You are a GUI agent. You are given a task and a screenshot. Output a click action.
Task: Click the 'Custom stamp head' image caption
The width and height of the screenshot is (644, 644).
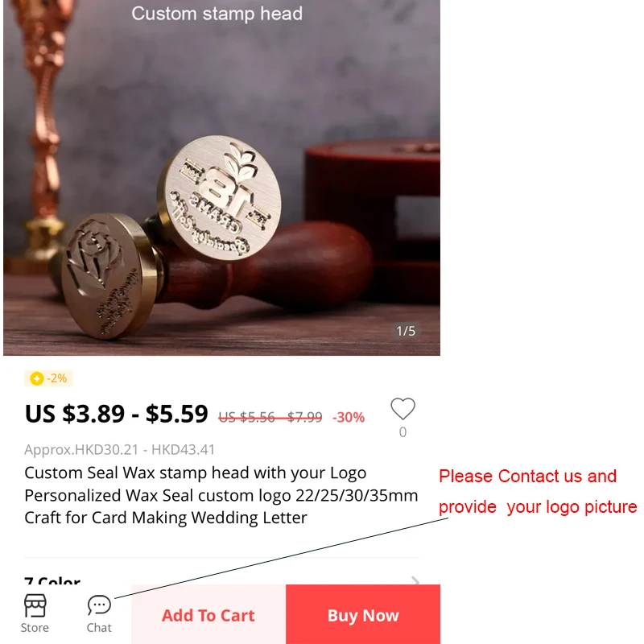click(217, 14)
